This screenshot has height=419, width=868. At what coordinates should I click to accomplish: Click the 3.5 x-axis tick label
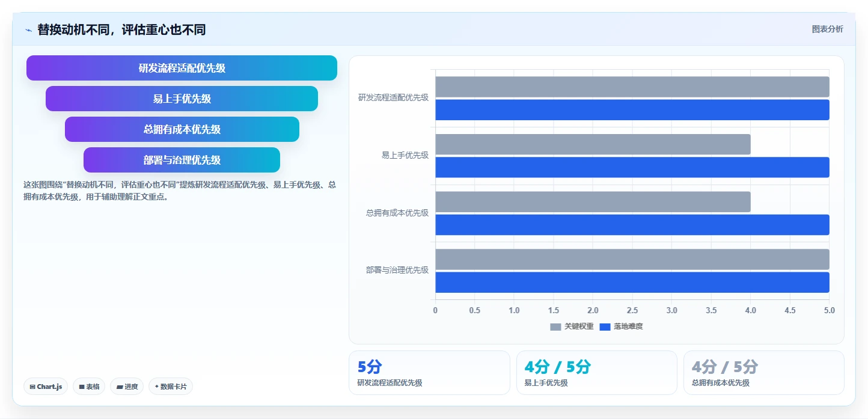coord(711,310)
